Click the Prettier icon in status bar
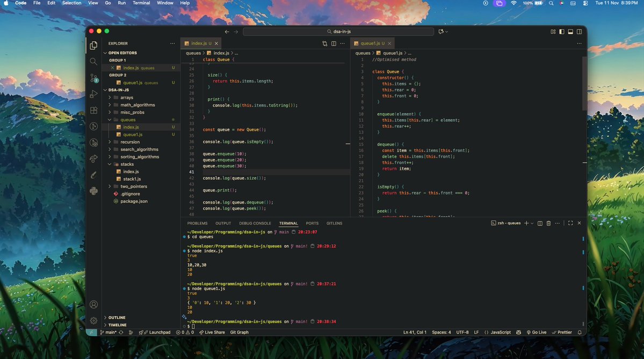 pyautogui.click(x=562, y=332)
